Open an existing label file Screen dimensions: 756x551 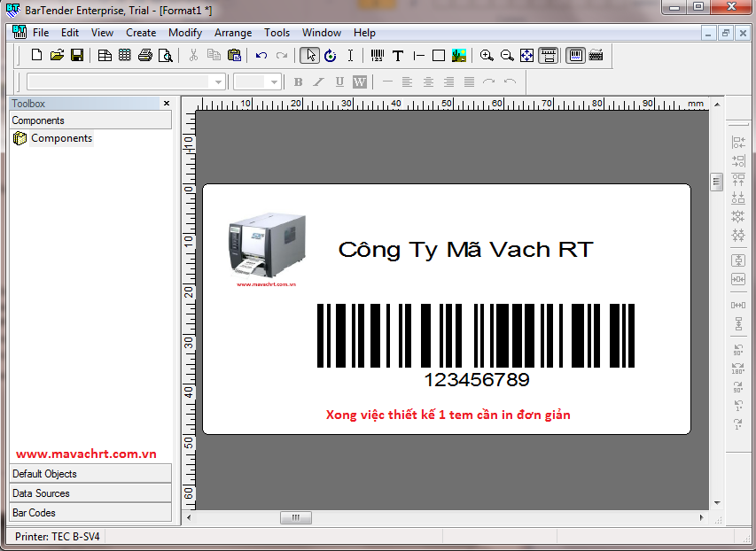tap(57, 55)
